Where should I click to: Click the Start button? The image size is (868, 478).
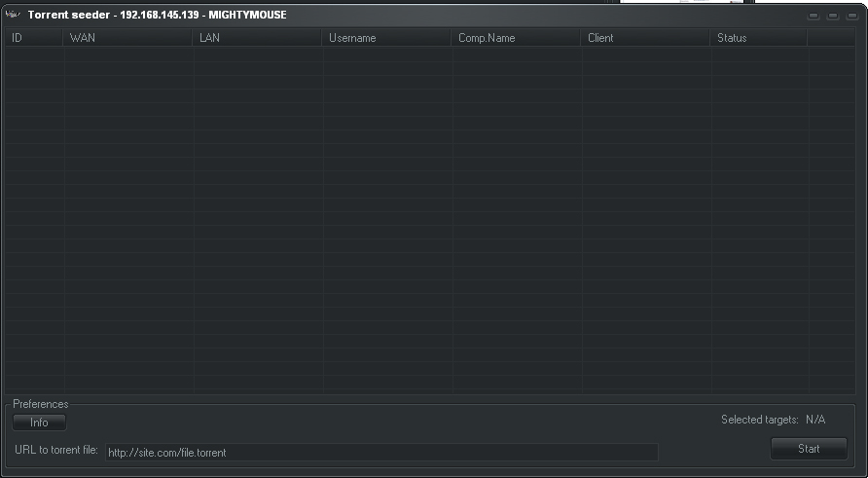click(809, 449)
